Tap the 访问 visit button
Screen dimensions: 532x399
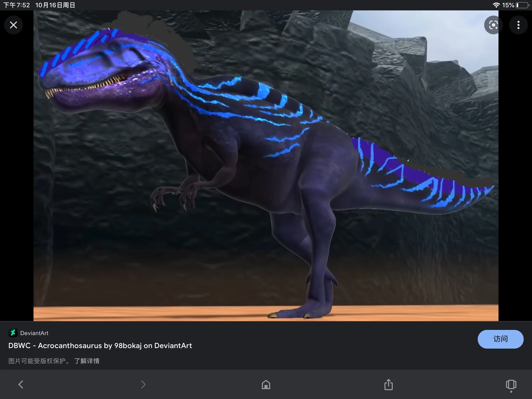click(500, 339)
